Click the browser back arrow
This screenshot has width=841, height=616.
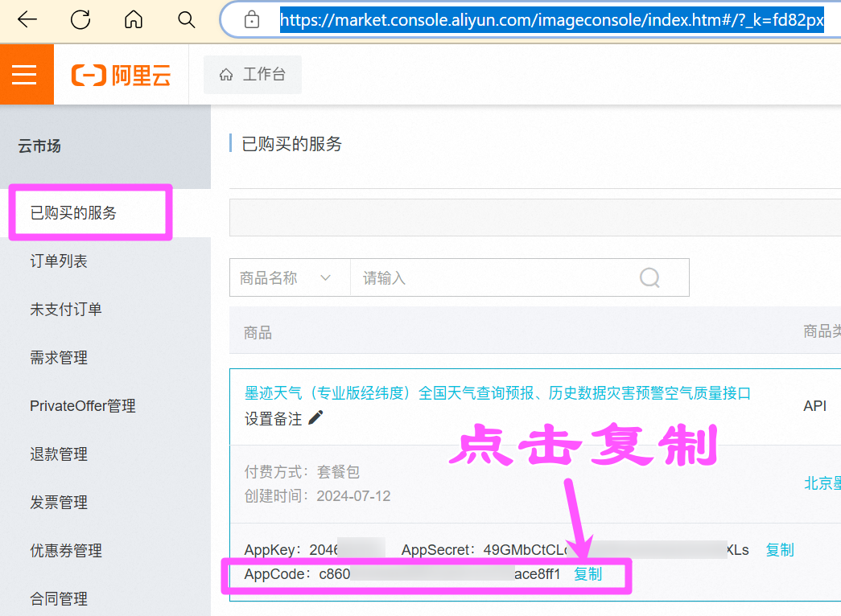[x=27, y=20]
